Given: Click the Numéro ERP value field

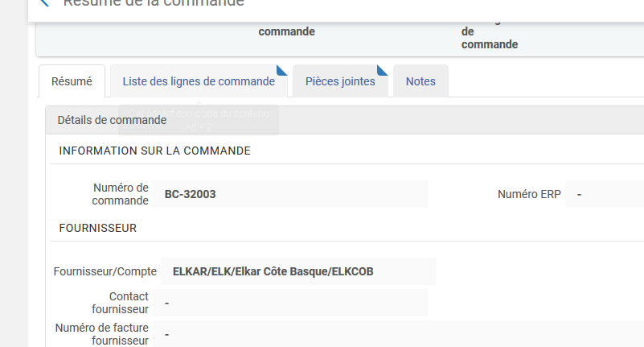Looking at the screenshot, I should click(x=604, y=194).
